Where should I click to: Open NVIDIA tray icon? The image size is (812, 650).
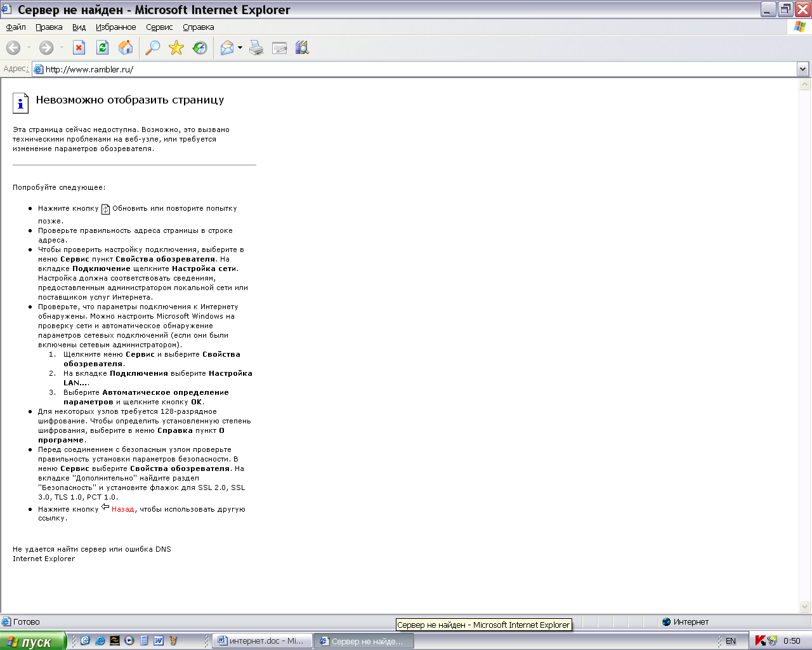click(772, 640)
